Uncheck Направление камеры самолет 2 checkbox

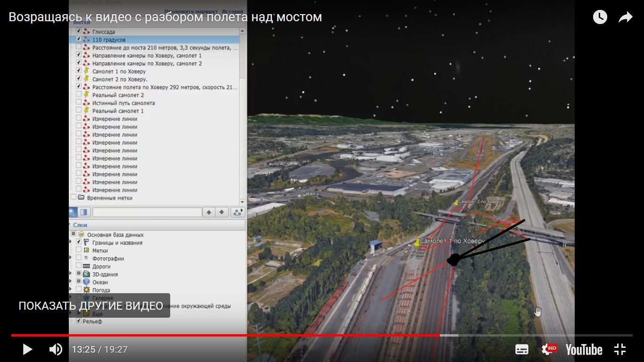pos(79,63)
